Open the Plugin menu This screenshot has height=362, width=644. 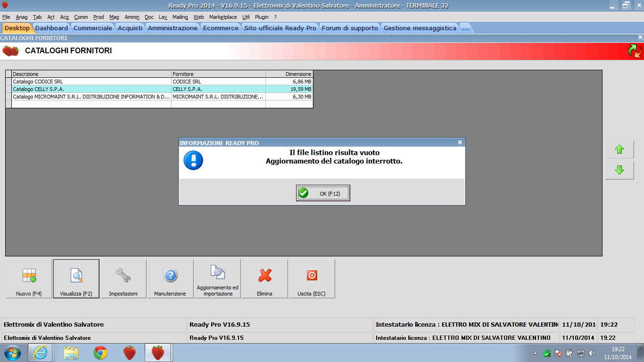coord(262,17)
